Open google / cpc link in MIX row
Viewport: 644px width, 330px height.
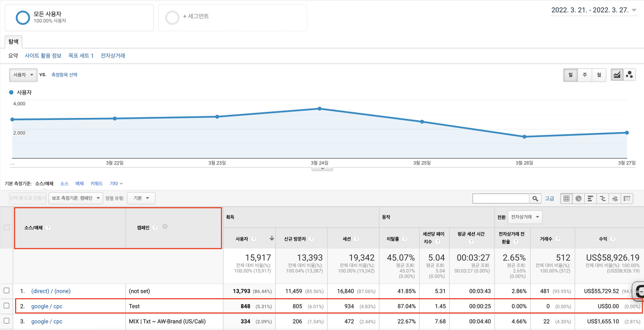[x=47, y=321]
